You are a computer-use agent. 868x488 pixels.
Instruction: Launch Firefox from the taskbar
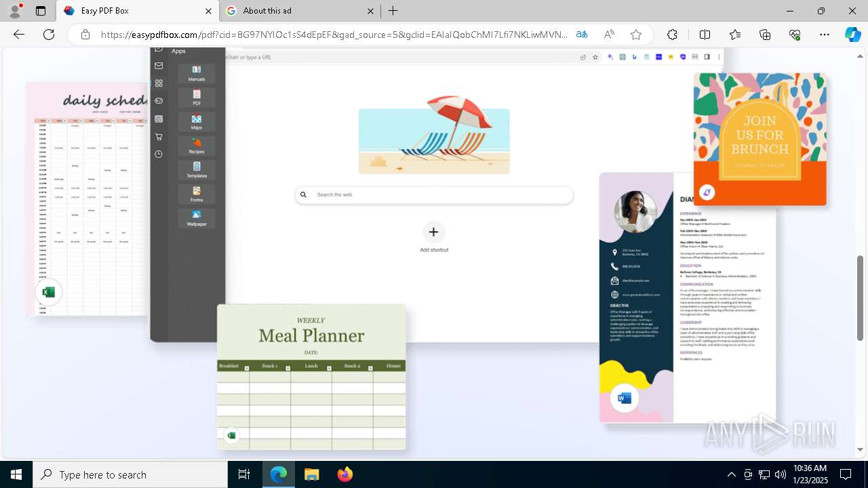tap(345, 474)
